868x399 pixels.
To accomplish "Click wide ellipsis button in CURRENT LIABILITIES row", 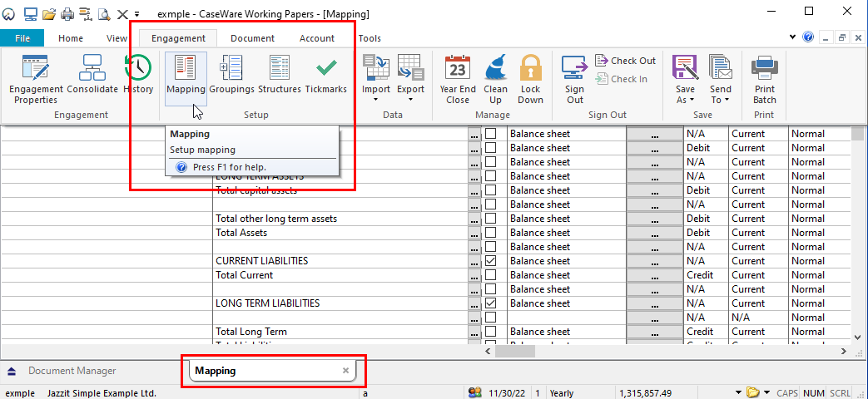I will [x=654, y=261].
